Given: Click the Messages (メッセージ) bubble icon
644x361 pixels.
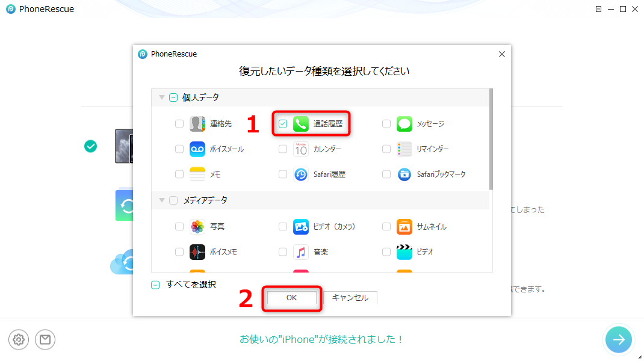Looking at the screenshot, I should (404, 123).
